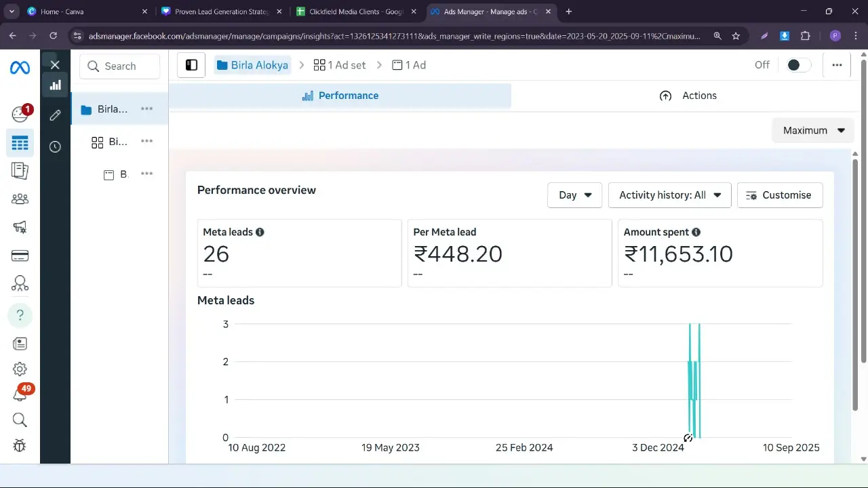
Task: Open the Campaigns table icon
Action: (20, 143)
